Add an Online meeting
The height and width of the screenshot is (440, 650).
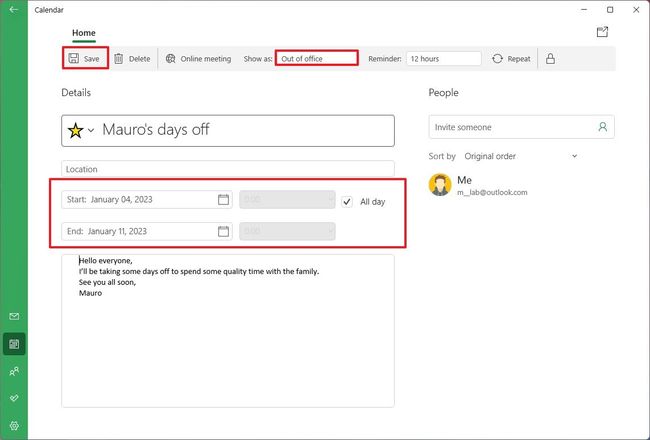point(198,59)
